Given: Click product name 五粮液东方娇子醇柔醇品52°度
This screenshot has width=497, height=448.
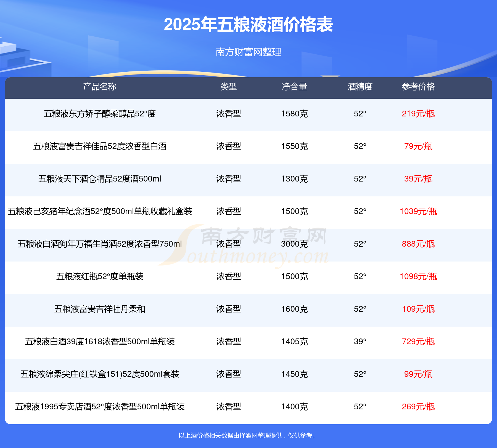Looking at the screenshot, I should (x=100, y=114).
